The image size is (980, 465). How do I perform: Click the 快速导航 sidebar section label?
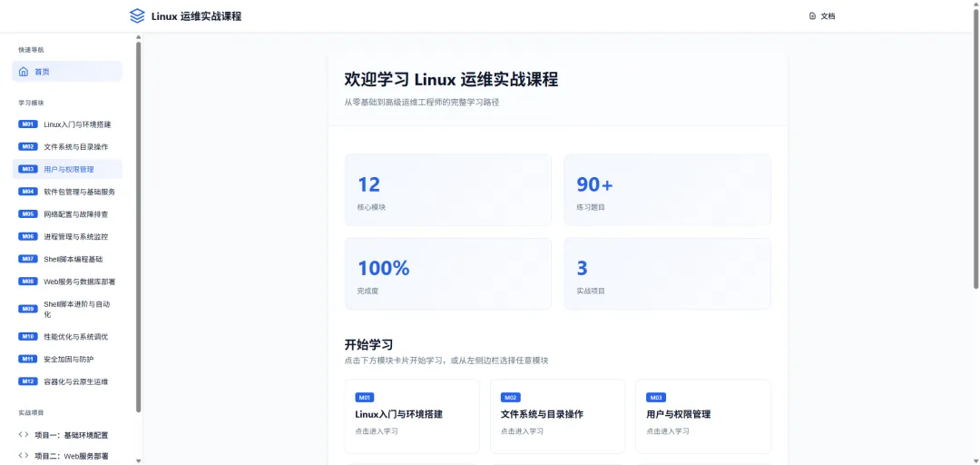pos(31,49)
